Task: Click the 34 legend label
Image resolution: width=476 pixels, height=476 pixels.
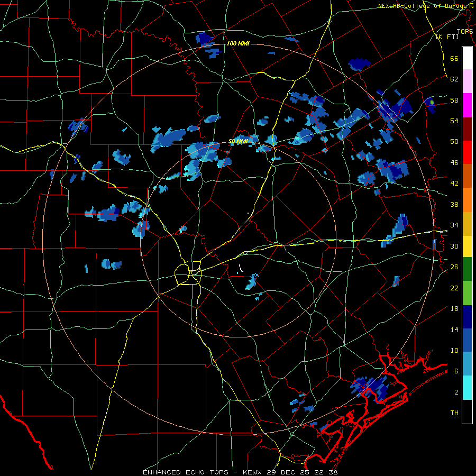Action: coord(454,225)
